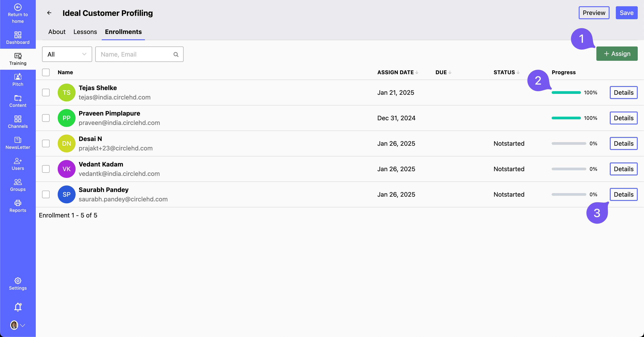The height and width of the screenshot is (337, 644).
Task: Tick the checkbox for Vedant Kadam
Action: 46,169
